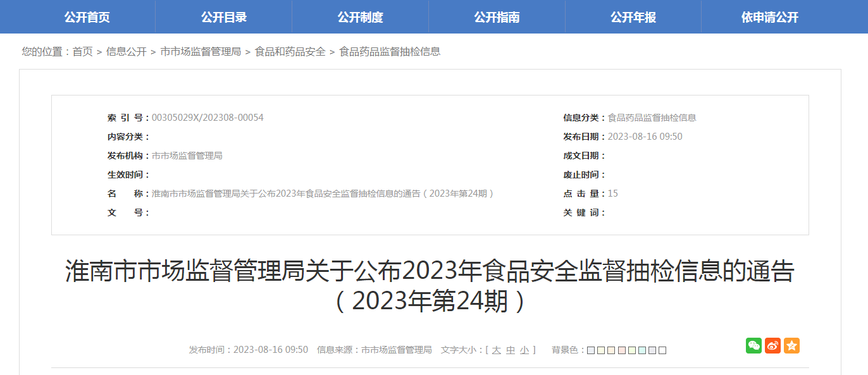Set font size to large (大)
This screenshot has height=375, width=868.
point(496,350)
